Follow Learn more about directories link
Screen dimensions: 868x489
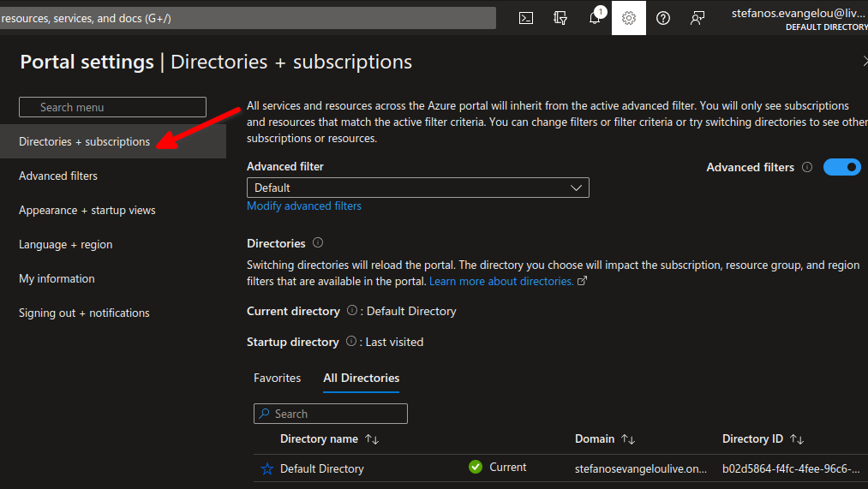point(501,281)
